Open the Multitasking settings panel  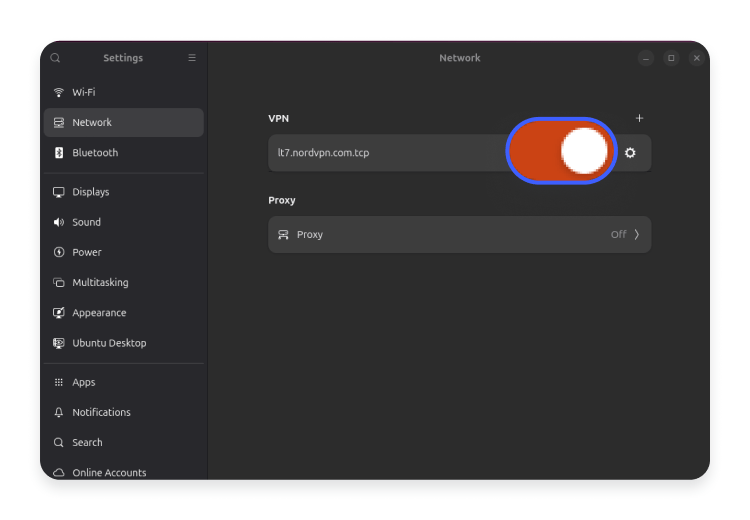pos(100,283)
